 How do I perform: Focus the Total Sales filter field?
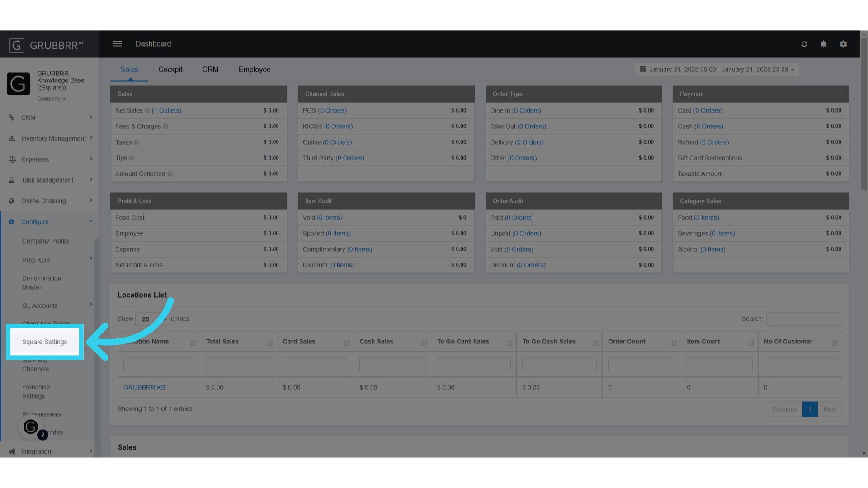[x=238, y=365]
